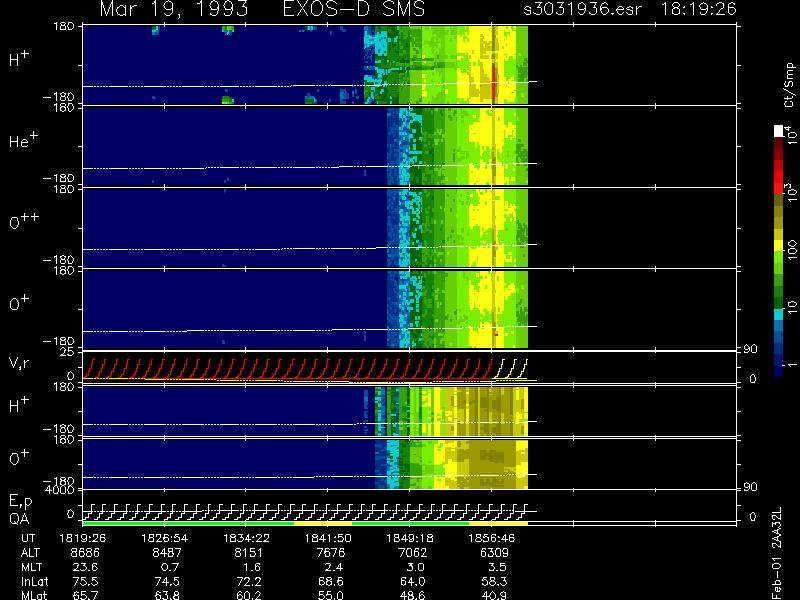Screen dimensions: 800x600
Task: Click MLT value "23.6"
Action: tap(85, 567)
